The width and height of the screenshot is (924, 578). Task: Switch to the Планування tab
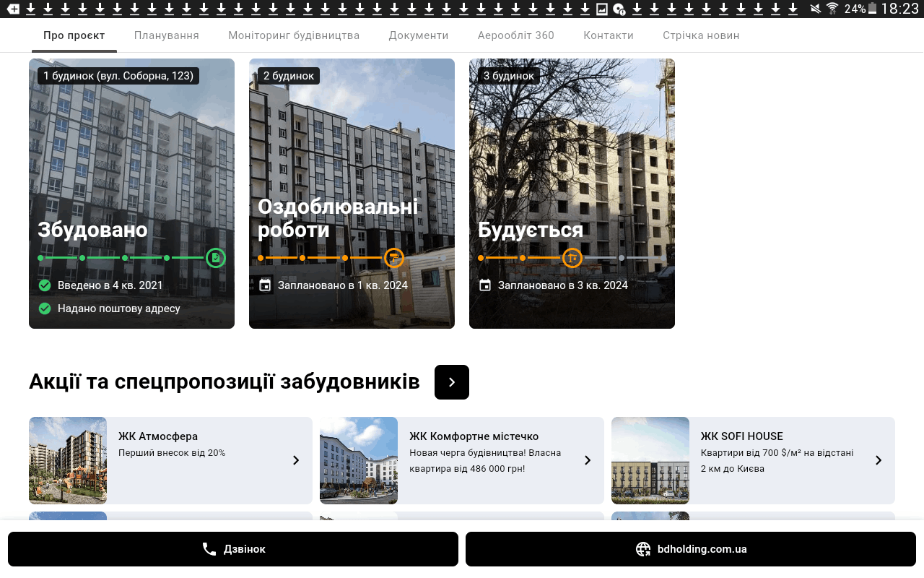coord(167,35)
